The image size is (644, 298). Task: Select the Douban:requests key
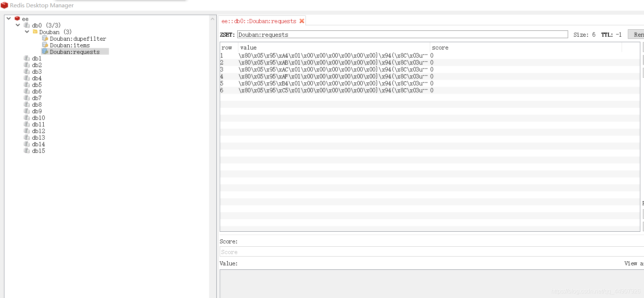point(75,52)
